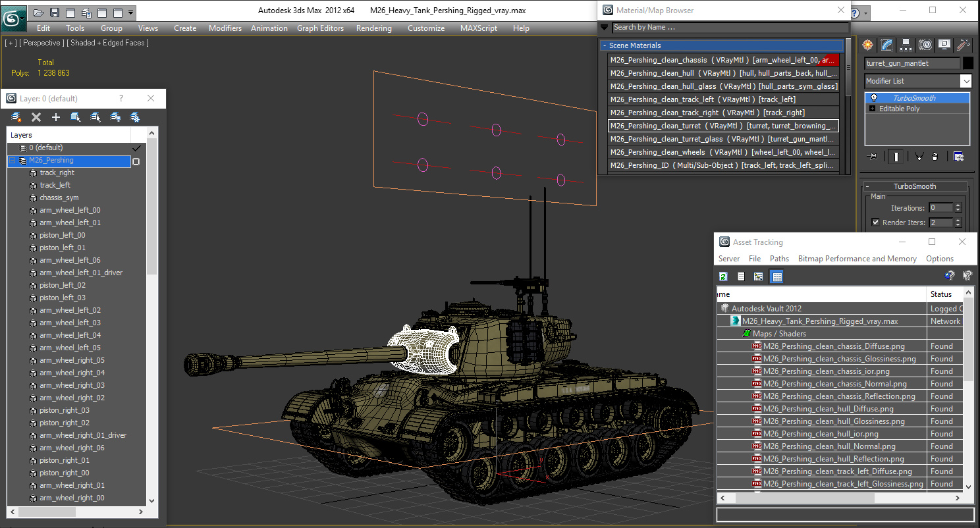Open the Server menu in Asset Tracking
The height and width of the screenshot is (528, 980).
(729, 259)
